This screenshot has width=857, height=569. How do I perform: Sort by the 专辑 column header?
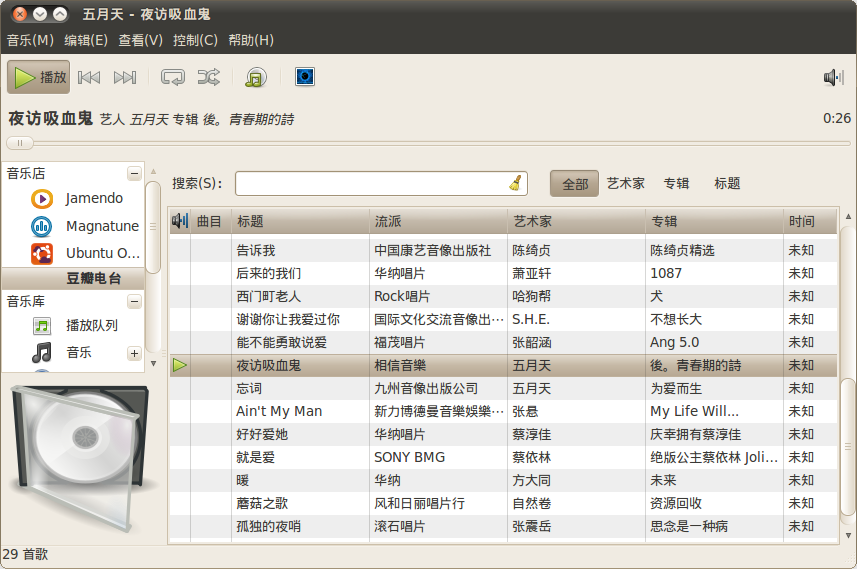coord(714,221)
